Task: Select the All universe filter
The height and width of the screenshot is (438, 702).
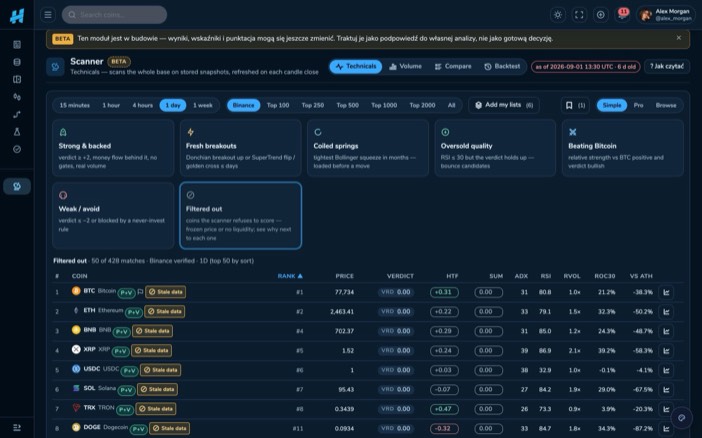Action: pyautogui.click(x=452, y=105)
